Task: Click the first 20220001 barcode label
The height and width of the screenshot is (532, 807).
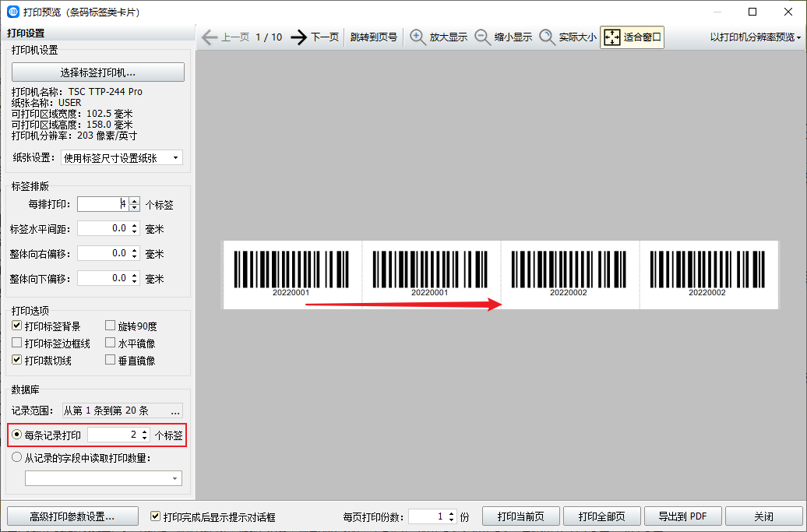Action: 292,274
